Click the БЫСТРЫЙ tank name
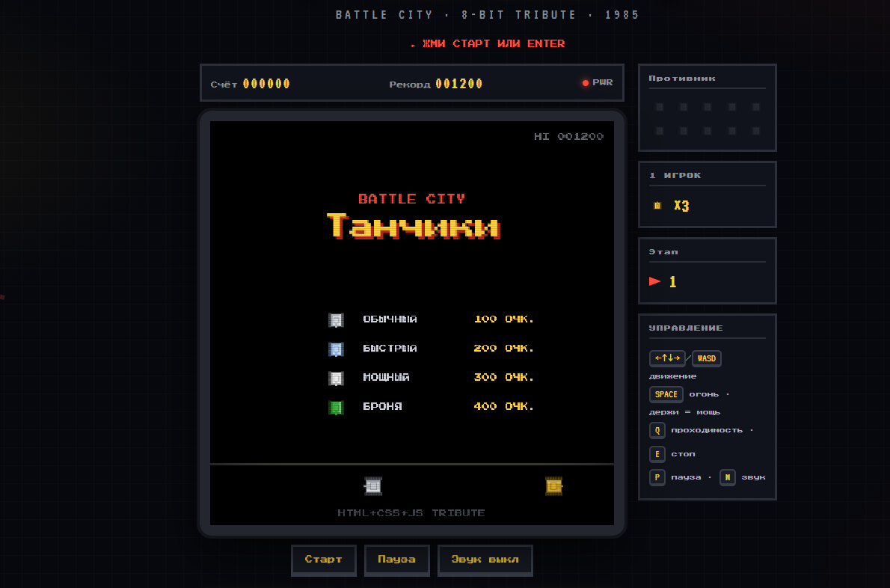Image resolution: width=890 pixels, height=588 pixels. [390, 348]
